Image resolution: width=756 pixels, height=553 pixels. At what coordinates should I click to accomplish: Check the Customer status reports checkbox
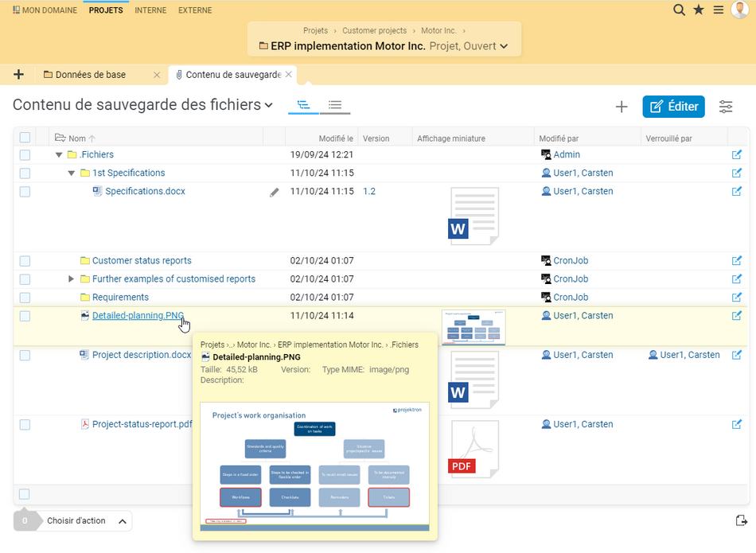(x=25, y=261)
